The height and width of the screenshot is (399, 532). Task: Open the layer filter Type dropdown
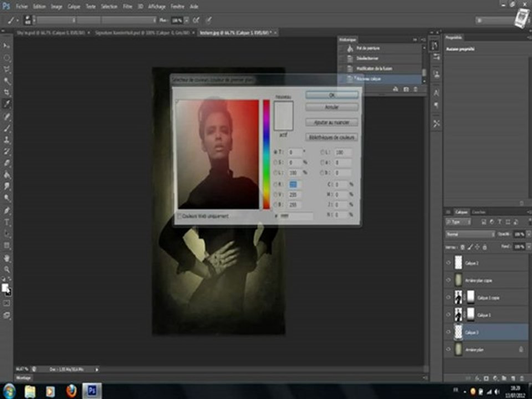458,222
